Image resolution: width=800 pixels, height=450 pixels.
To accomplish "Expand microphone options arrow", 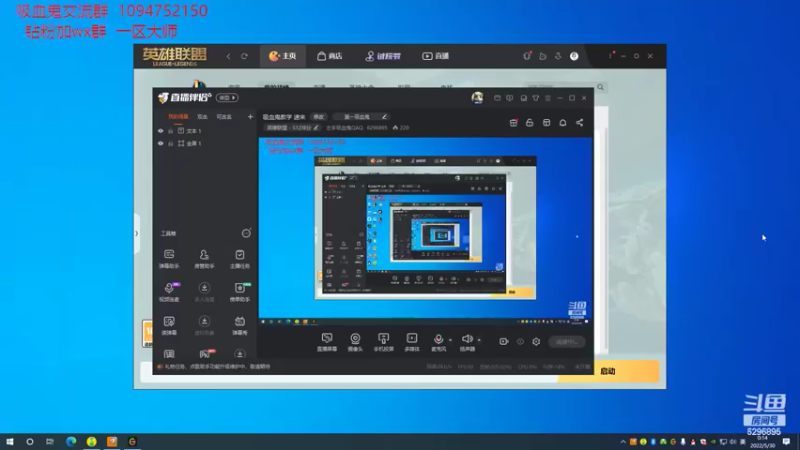I will coord(451,340).
